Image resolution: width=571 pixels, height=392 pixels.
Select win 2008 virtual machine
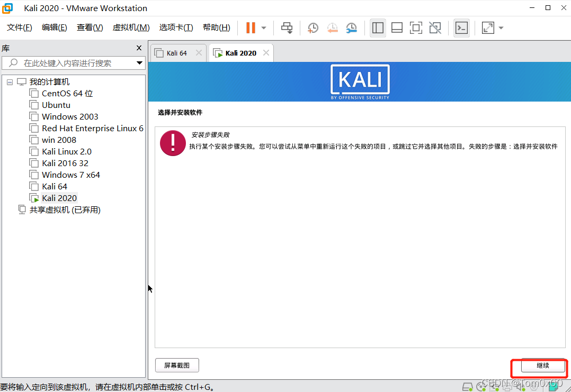point(59,140)
